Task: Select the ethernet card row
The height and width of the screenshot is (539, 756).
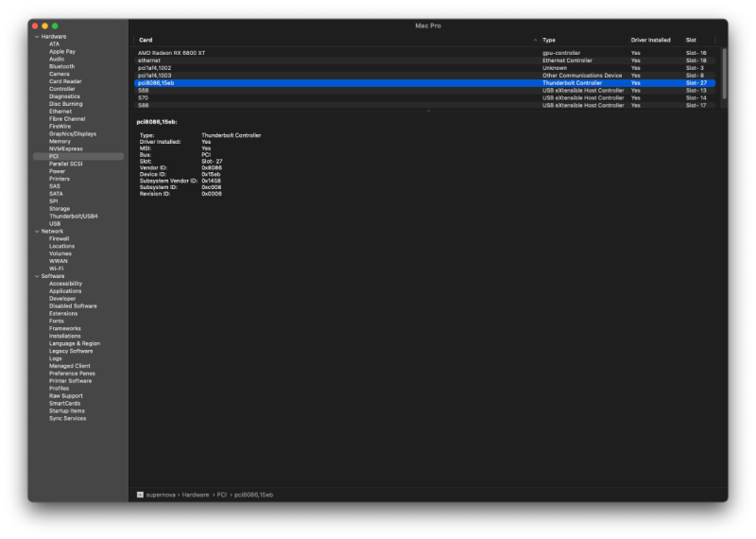Action: [x=424, y=61]
